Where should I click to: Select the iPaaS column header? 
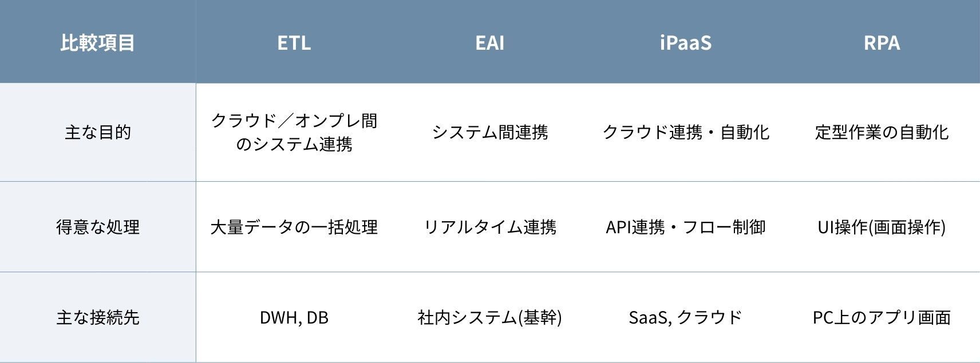point(686,43)
